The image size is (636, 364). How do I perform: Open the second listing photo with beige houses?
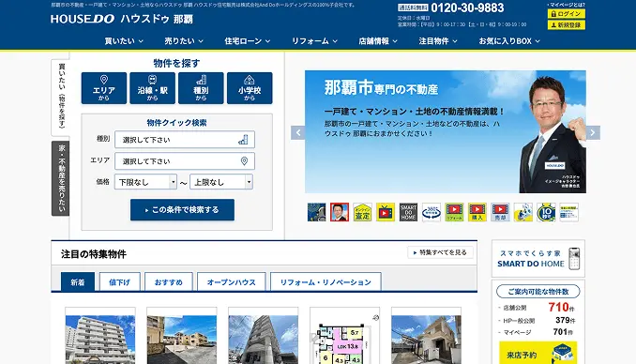182,340
